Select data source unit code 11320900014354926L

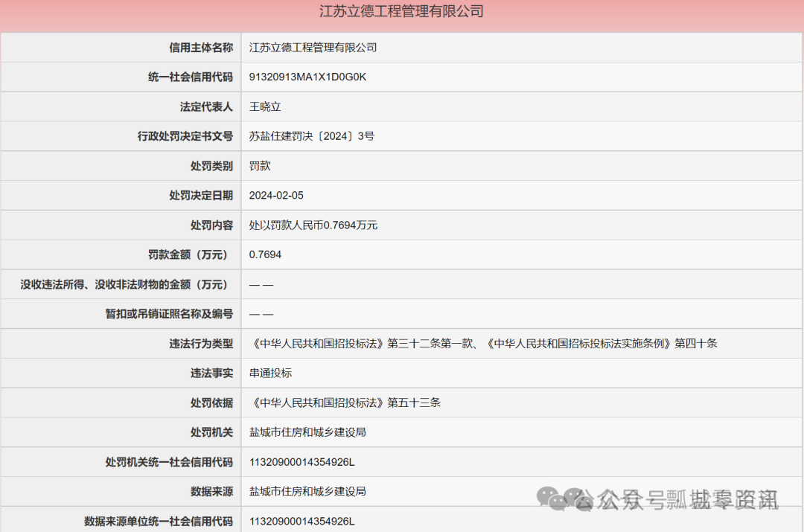(302, 522)
